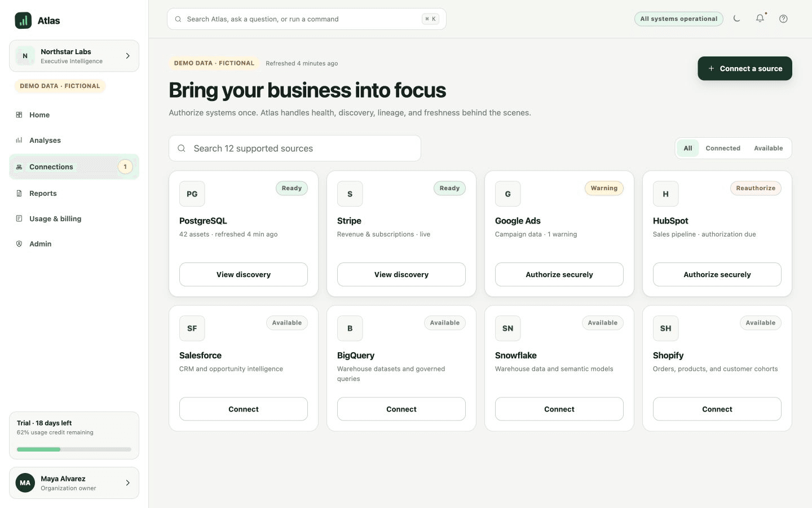Image resolution: width=812 pixels, height=508 pixels.
Task: Click the magnifier icon in sources search
Action: point(182,148)
